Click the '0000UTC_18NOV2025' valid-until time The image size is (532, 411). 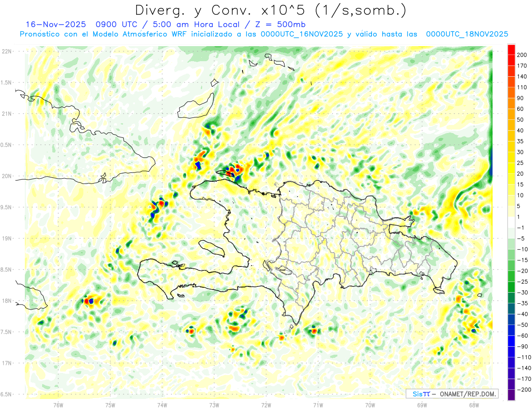[x=467, y=34]
